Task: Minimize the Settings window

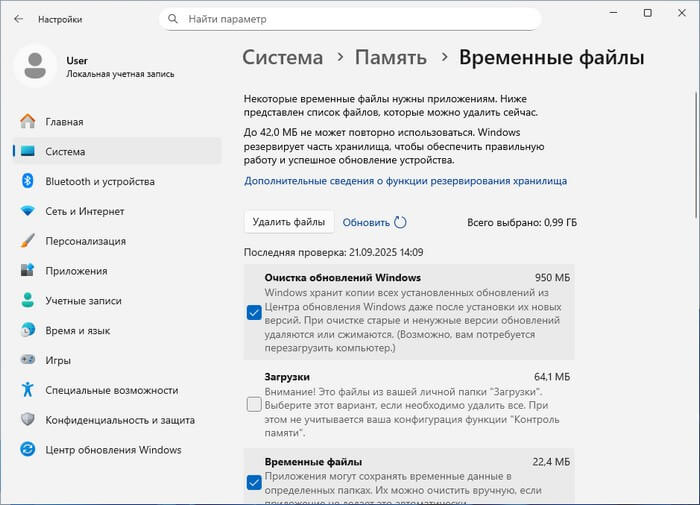Action: [614, 13]
